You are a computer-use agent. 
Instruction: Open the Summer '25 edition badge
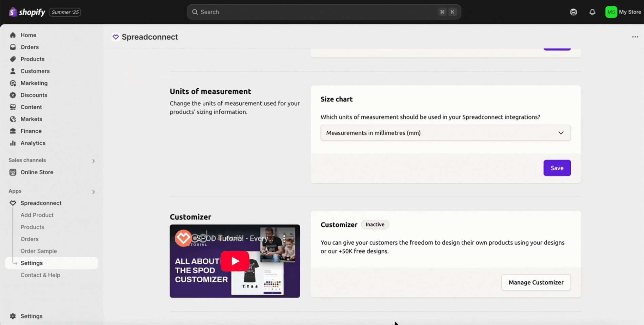(65, 12)
